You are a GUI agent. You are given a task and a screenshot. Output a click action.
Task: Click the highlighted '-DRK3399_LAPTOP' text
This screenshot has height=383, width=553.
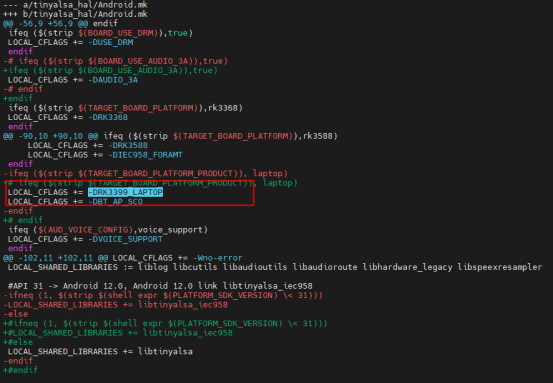(x=126, y=192)
